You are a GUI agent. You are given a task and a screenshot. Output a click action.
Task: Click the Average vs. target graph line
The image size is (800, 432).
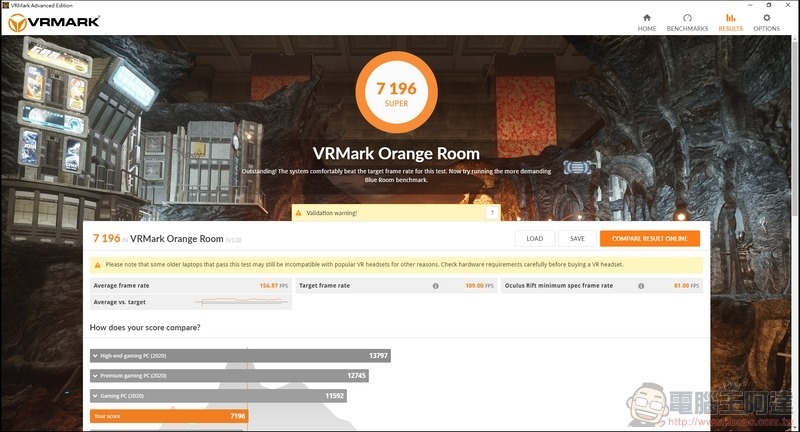[x=241, y=301]
